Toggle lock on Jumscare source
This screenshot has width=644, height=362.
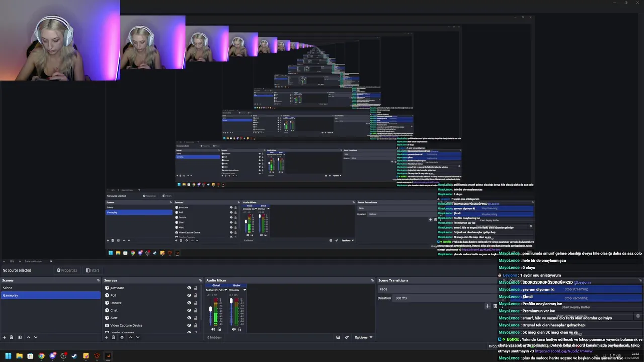coord(196,288)
